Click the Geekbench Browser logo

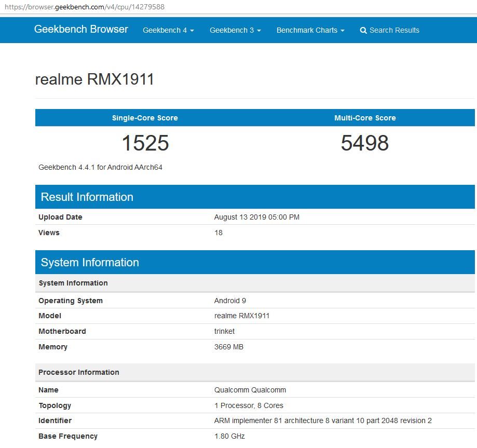pos(80,30)
